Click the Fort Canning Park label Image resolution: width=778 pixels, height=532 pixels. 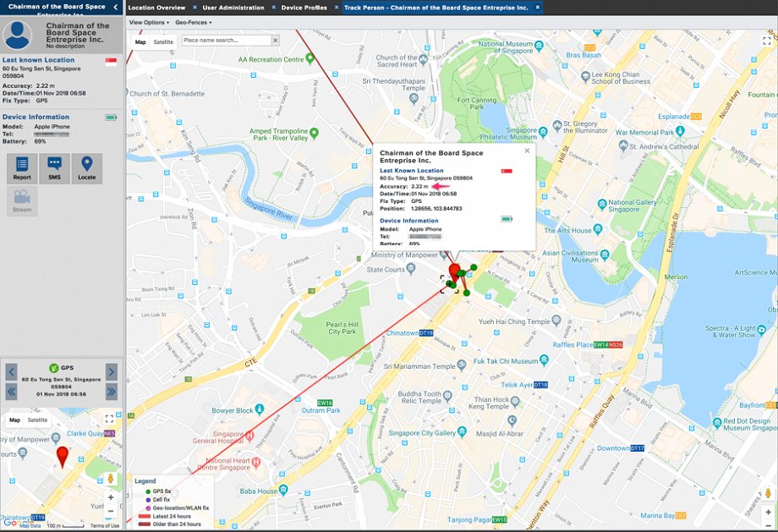point(477,103)
